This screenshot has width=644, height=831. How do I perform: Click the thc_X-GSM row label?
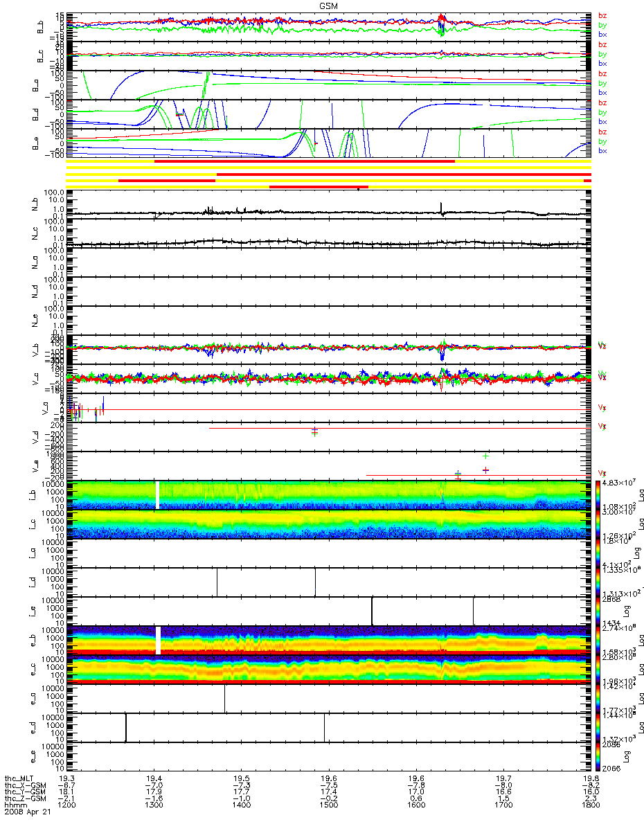coord(26,785)
